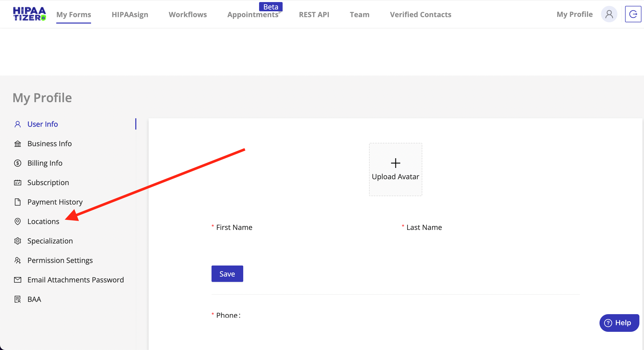Open My Profile link in header

pyautogui.click(x=574, y=14)
